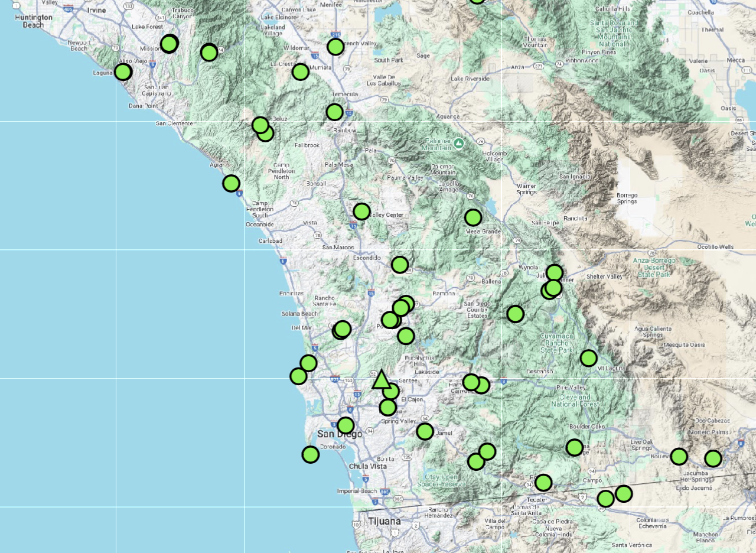Select the marker near Boulder Oaks
The height and width of the screenshot is (553, 756).
575,447
